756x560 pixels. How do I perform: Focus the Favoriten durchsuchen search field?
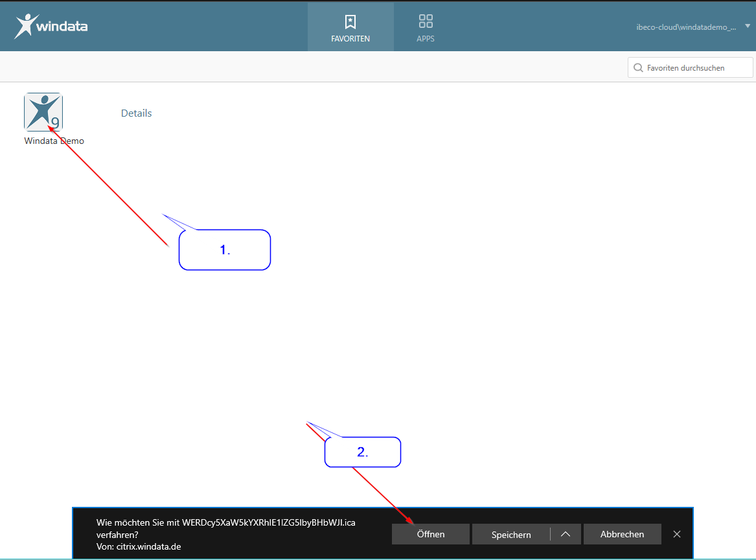[x=690, y=67]
